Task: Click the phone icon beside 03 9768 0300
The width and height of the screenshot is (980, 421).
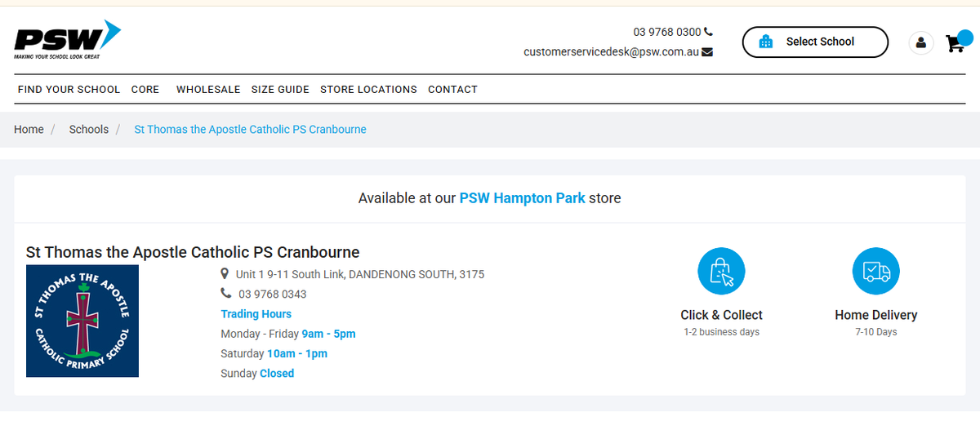Action: [x=708, y=32]
